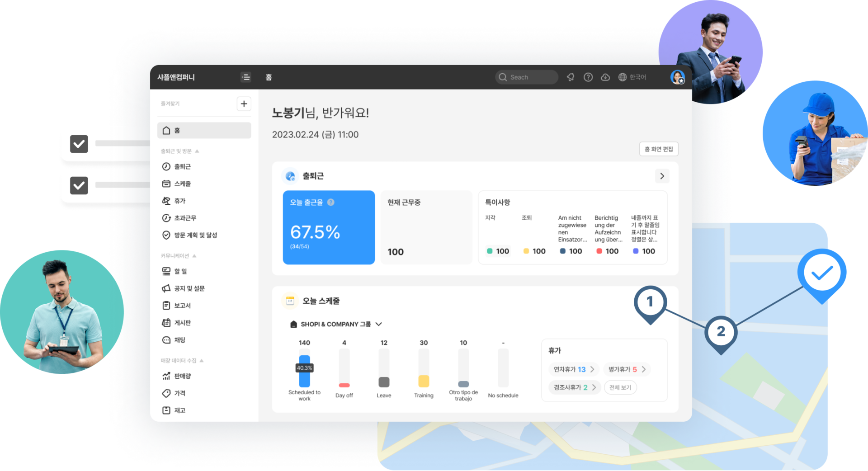Click the Search field in header

pos(526,77)
